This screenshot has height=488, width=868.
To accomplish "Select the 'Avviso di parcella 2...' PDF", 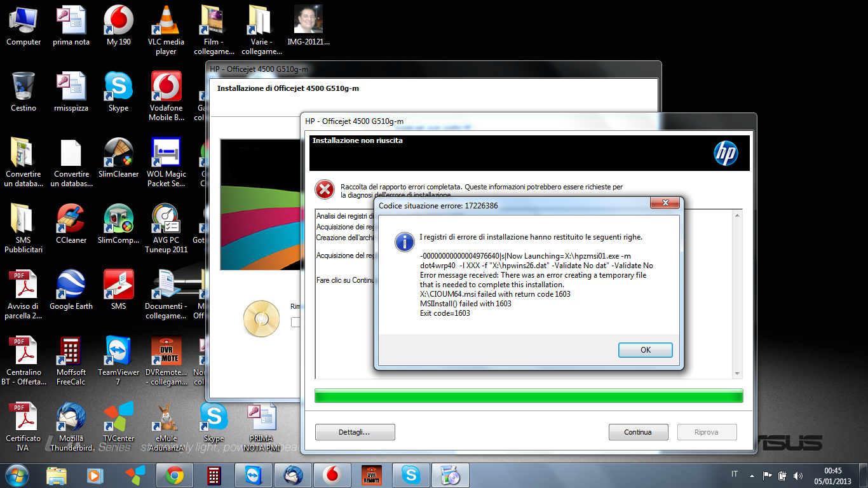I will point(24,295).
